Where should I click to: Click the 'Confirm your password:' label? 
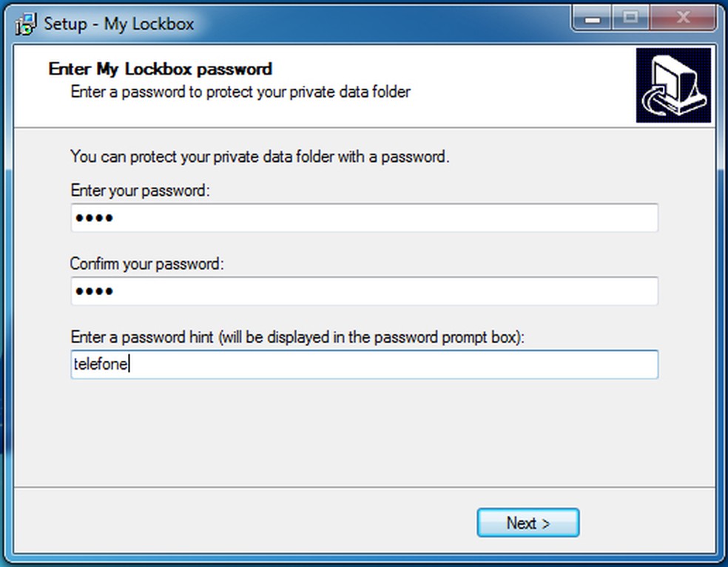[x=146, y=264]
